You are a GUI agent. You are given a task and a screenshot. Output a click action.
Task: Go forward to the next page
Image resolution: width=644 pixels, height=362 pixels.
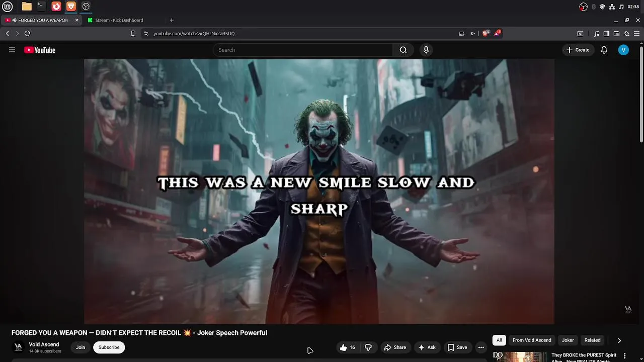click(x=17, y=33)
